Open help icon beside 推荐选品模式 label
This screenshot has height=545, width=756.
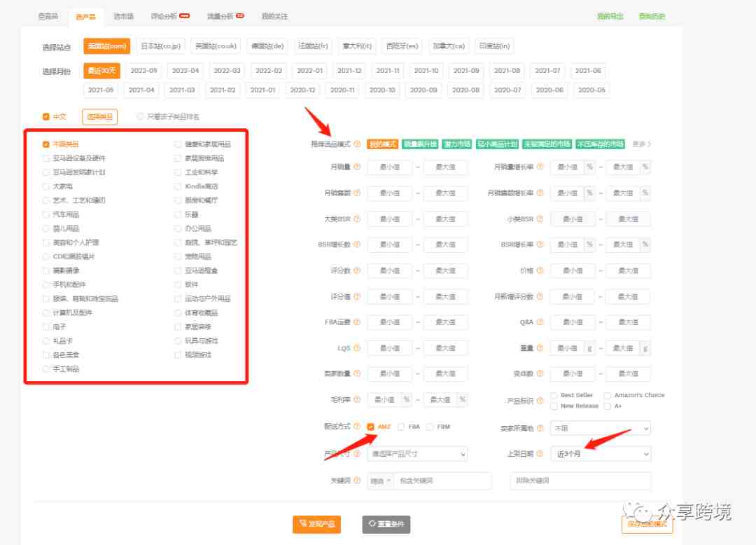357,144
